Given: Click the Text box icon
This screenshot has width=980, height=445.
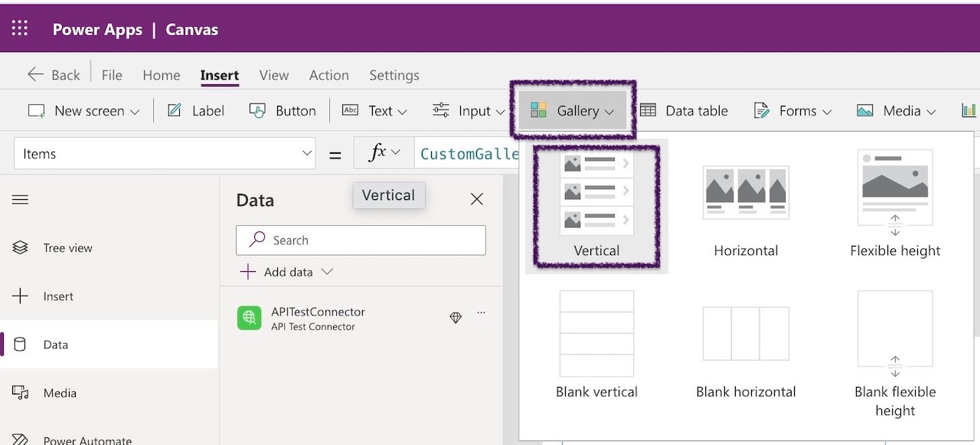Looking at the screenshot, I should pos(350,110).
